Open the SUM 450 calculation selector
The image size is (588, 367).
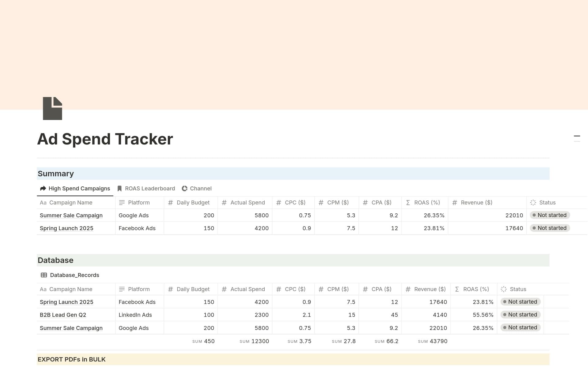203,341
